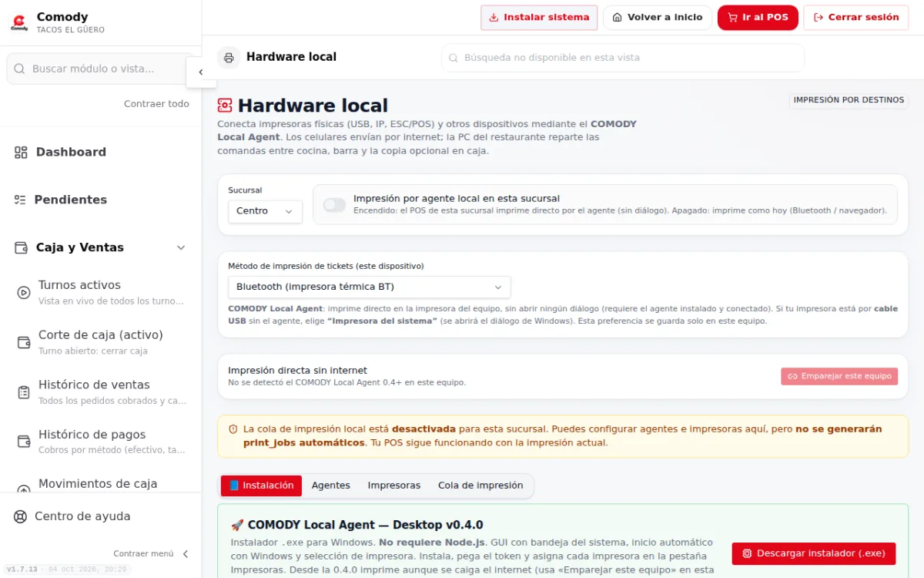
Task: Click Contraer todo link
Action: tap(156, 103)
